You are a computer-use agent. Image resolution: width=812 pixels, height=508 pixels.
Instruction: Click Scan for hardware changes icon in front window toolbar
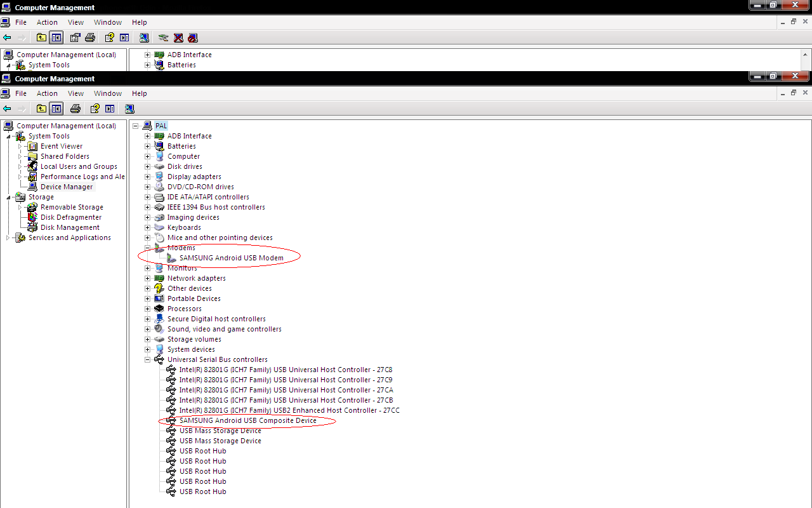(129, 109)
